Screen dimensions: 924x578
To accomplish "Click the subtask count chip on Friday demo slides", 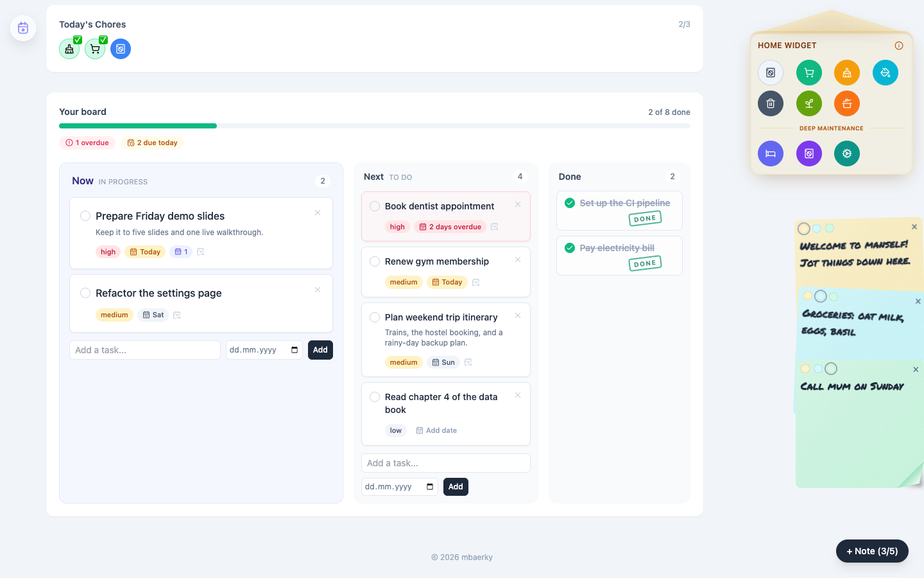I will 181,252.
